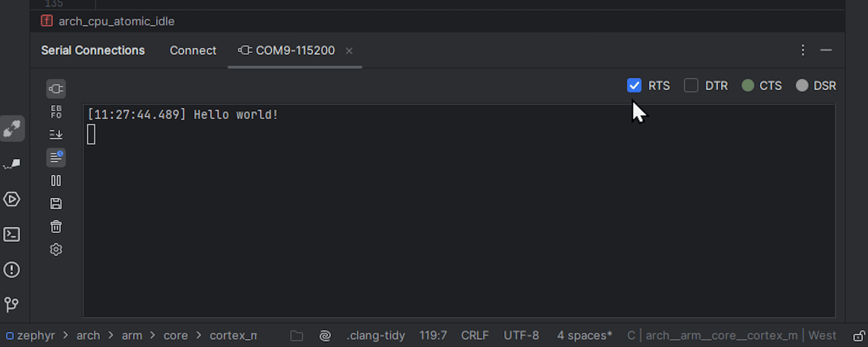This screenshot has height=347, width=868.
Task: Open the Git tool window
Action: (12, 304)
